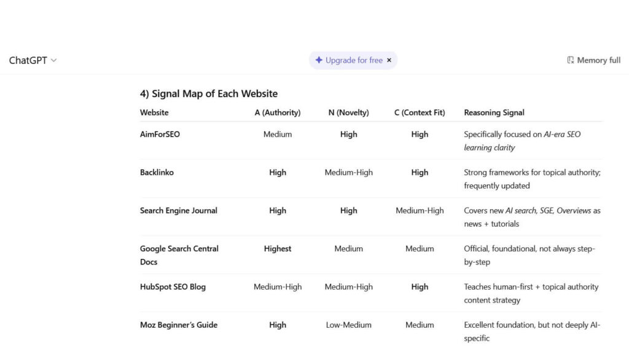Image resolution: width=629 pixels, height=364 pixels.
Task: Select the AimForSEO table entry
Action: [x=160, y=134]
